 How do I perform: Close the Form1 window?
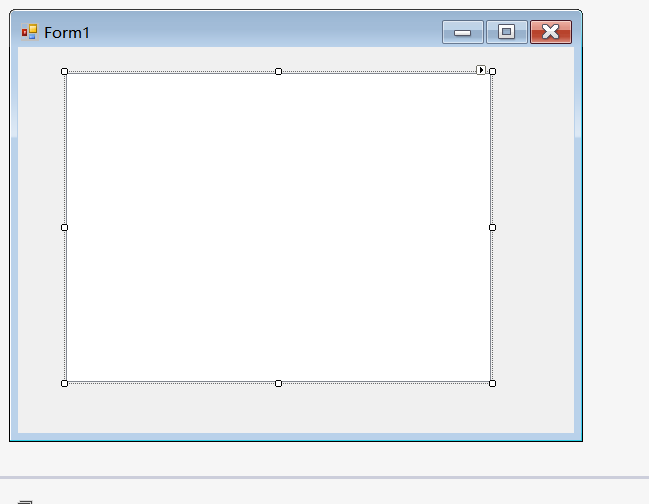pos(551,32)
